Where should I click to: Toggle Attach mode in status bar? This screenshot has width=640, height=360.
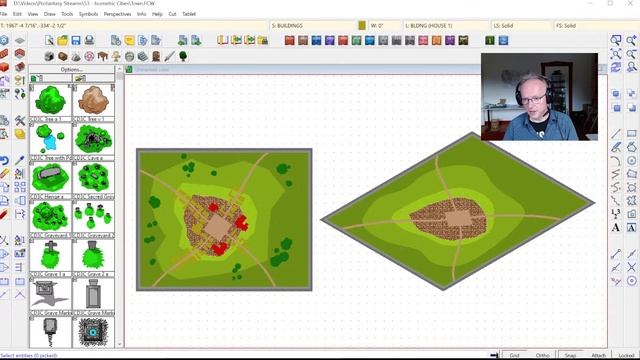tap(598, 355)
